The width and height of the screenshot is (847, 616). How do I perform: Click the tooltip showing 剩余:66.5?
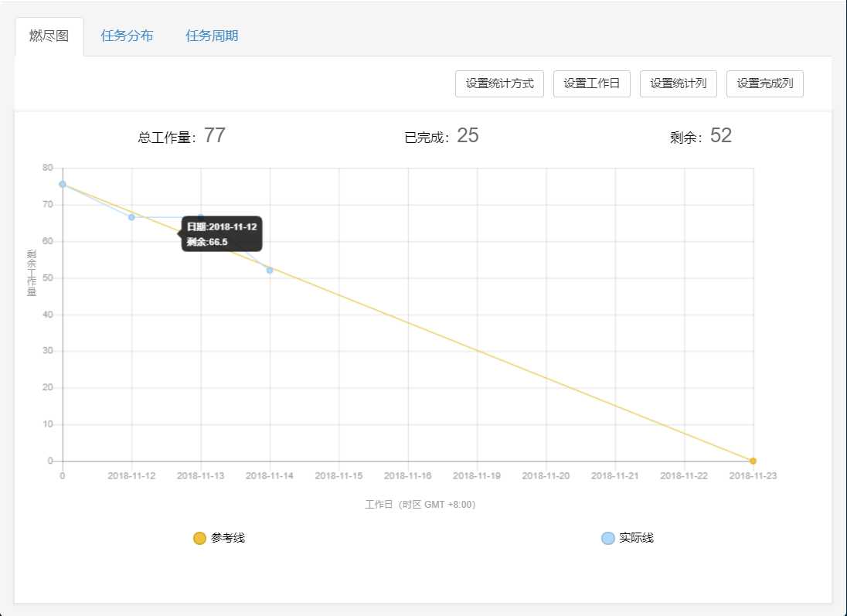(222, 234)
